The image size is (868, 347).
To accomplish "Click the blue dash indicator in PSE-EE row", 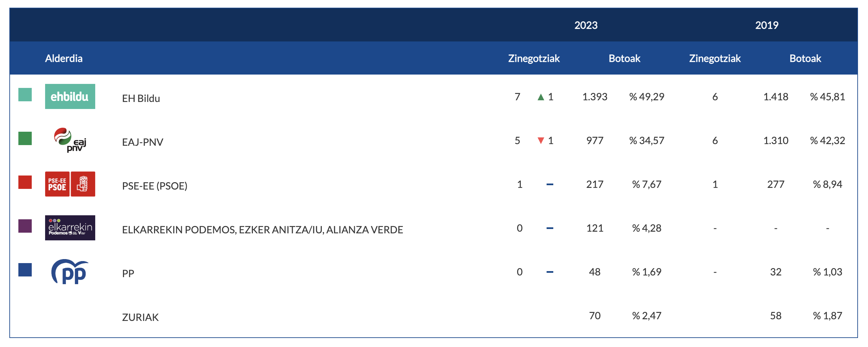I will pos(550,185).
